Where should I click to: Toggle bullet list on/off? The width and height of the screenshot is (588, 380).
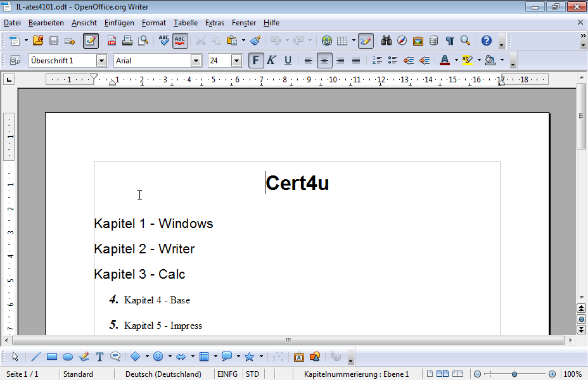tap(393, 60)
